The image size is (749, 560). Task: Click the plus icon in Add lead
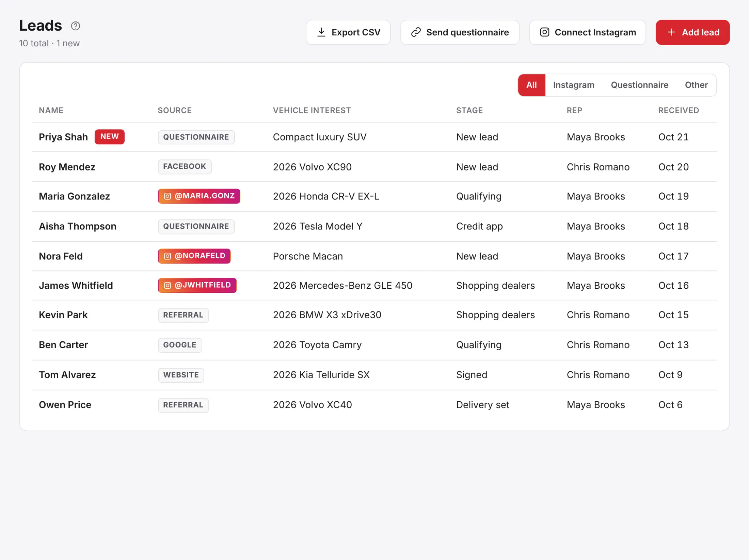[x=671, y=32]
